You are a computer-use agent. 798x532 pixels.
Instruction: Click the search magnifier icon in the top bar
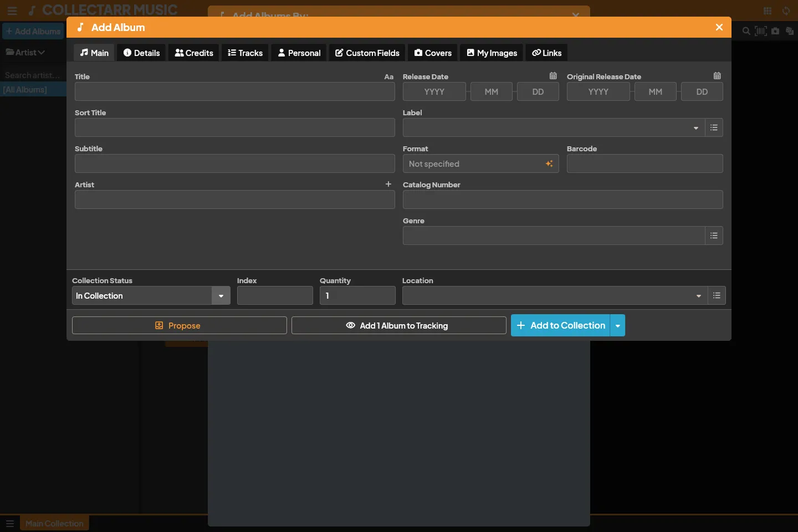(746, 31)
